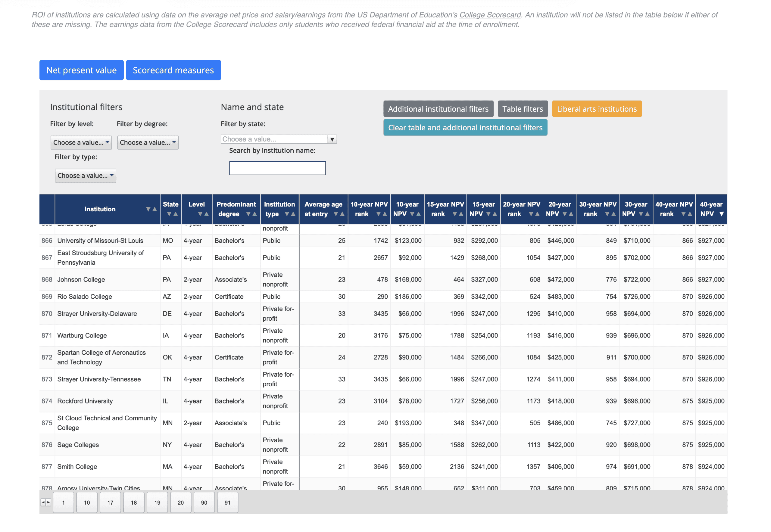Click Johnson College institution name
Image resolution: width=771 pixels, height=532 pixels.
point(81,280)
